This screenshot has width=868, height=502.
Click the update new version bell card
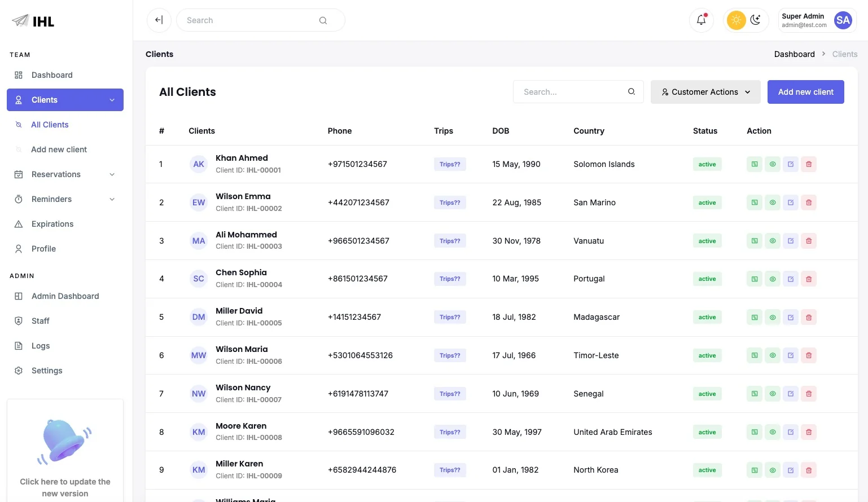pyautogui.click(x=65, y=450)
